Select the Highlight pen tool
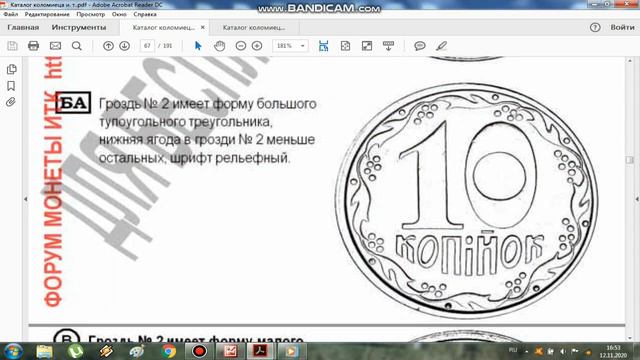 (441, 46)
